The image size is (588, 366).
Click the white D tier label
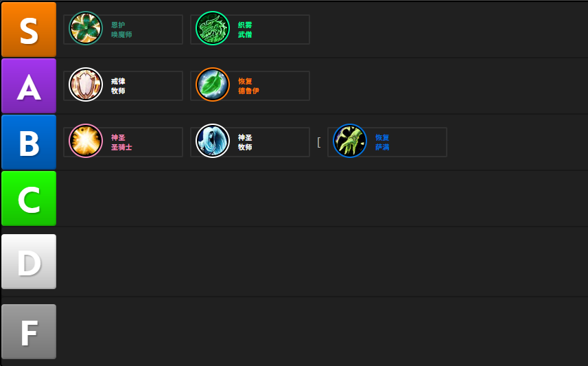point(29,262)
